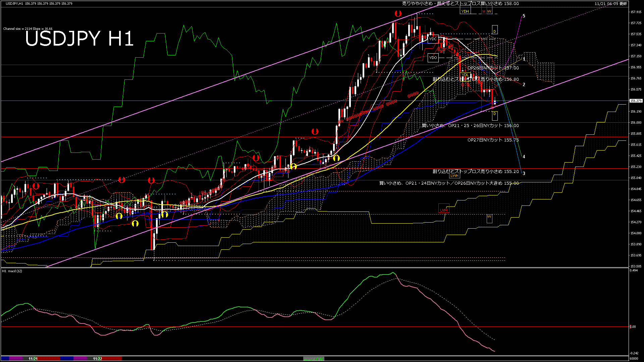Viewport: 644px width, 362px height.
Task: Click the topmost red down-arrow signal marker
Action: click(x=398, y=14)
